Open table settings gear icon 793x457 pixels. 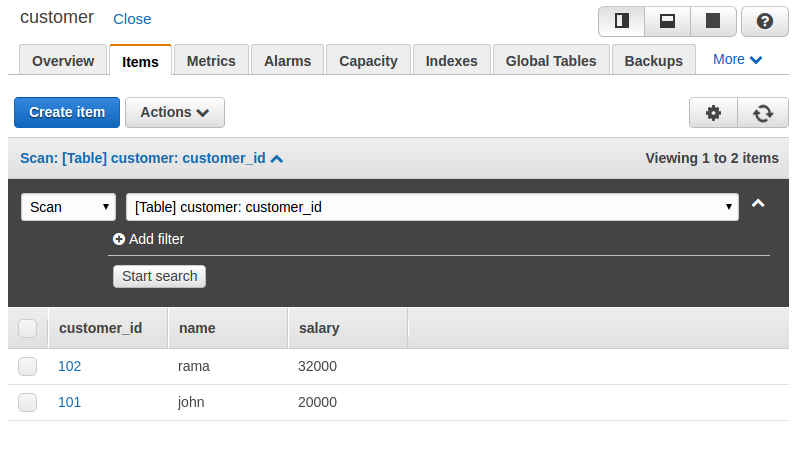(x=713, y=113)
